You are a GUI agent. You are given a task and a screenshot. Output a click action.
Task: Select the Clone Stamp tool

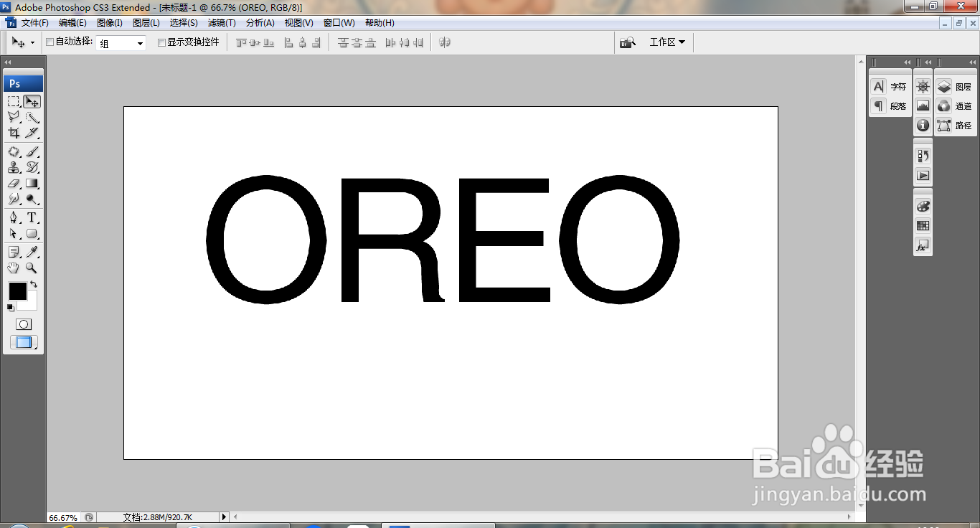(x=14, y=168)
